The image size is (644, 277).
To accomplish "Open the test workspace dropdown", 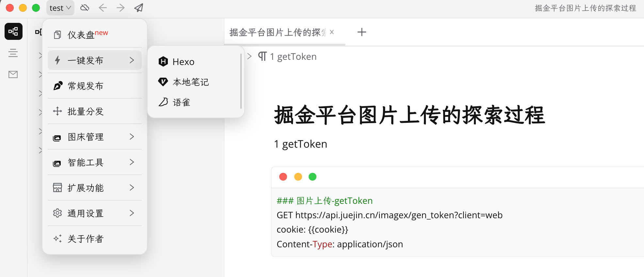I will tap(60, 8).
